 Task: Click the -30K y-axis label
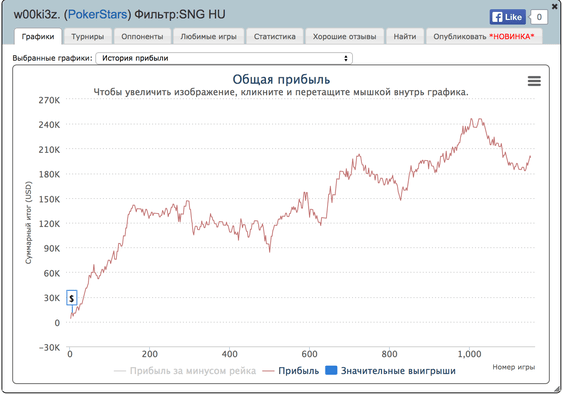pos(49,347)
